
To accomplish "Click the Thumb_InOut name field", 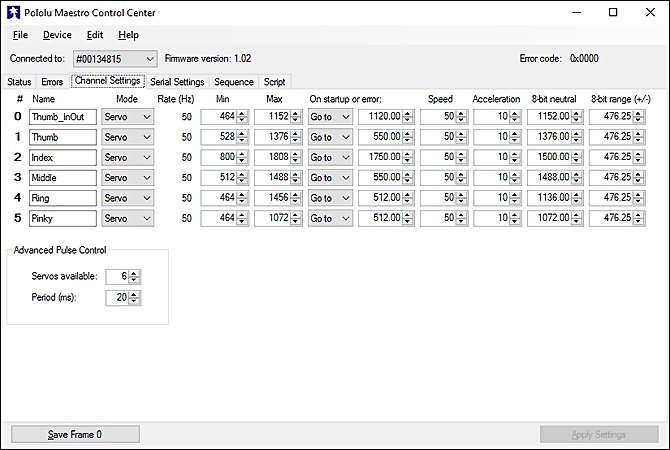I will [x=63, y=117].
